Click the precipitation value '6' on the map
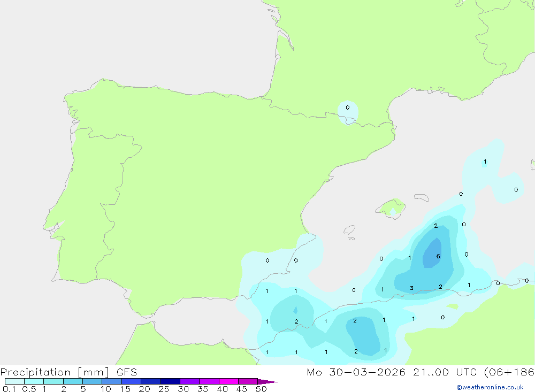This screenshot has width=535, height=392. [438, 256]
